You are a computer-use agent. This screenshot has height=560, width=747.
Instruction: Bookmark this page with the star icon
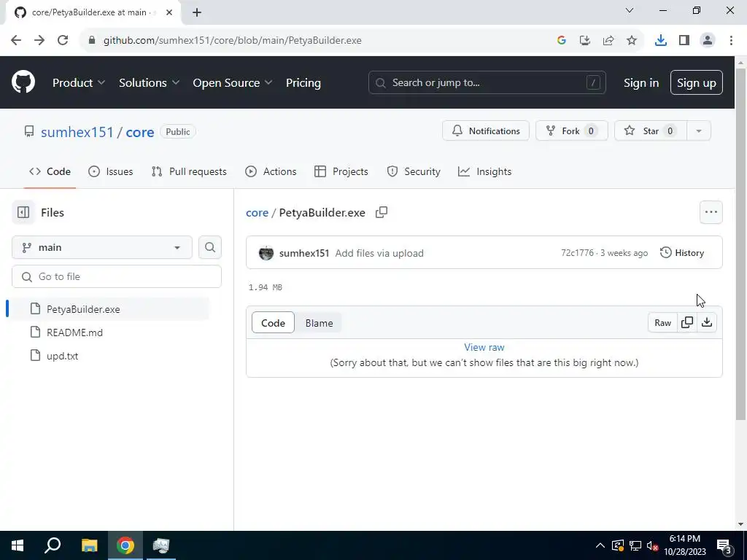[x=632, y=41]
